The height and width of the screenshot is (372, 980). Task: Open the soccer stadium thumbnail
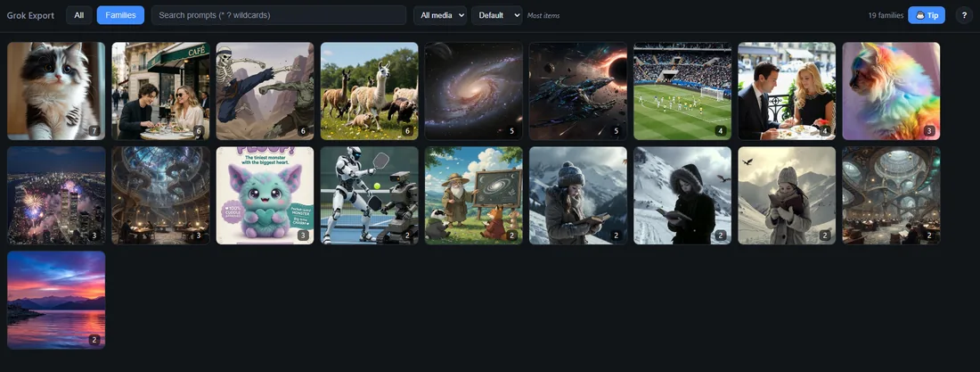682,91
